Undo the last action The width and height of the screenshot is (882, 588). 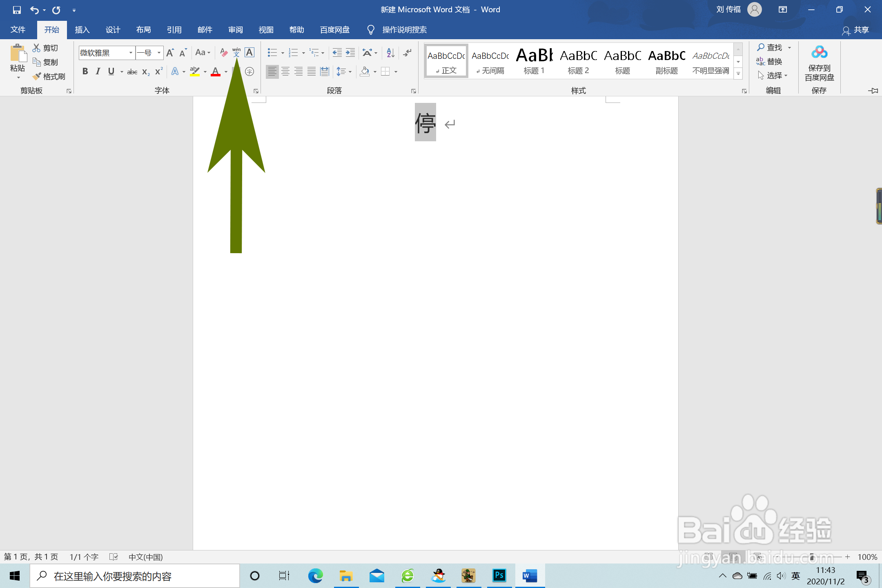tap(34, 10)
